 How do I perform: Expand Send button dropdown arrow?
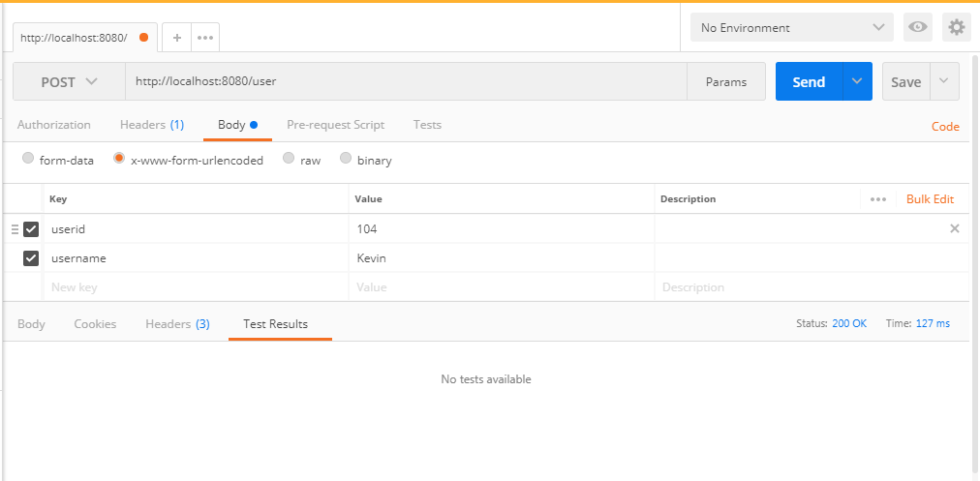(x=857, y=81)
